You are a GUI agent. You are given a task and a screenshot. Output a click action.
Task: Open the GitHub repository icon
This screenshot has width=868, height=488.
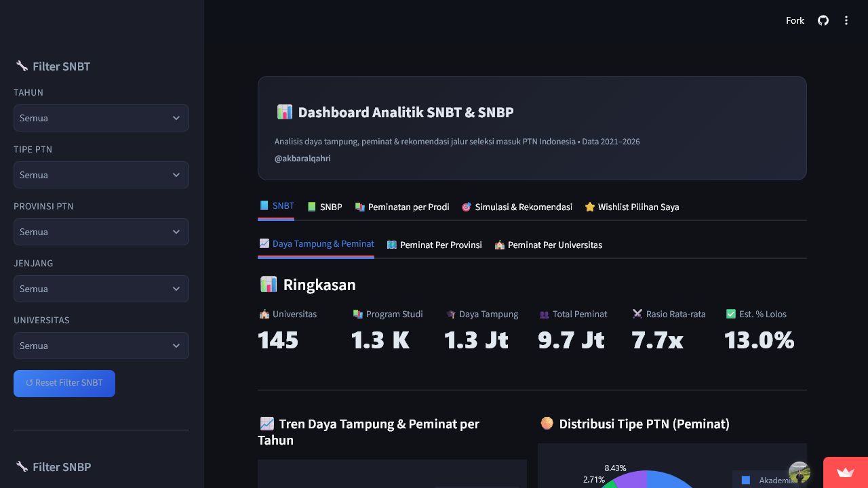tap(823, 20)
